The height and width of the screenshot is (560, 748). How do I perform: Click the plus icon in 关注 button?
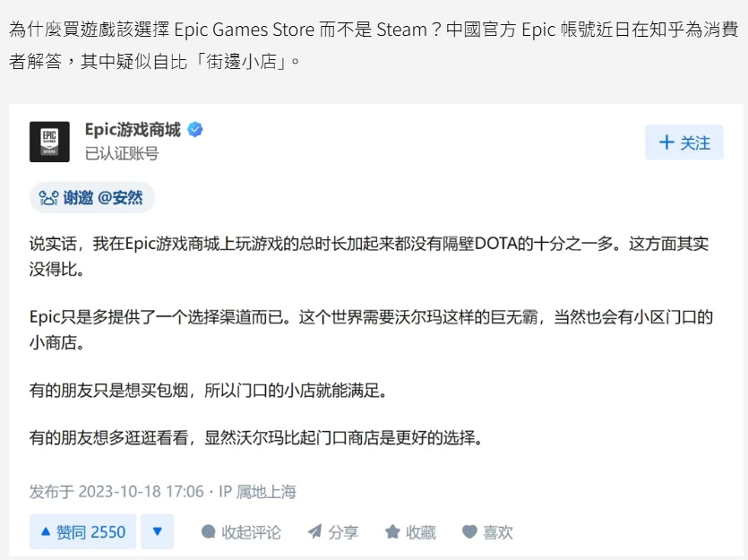tap(666, 142)
